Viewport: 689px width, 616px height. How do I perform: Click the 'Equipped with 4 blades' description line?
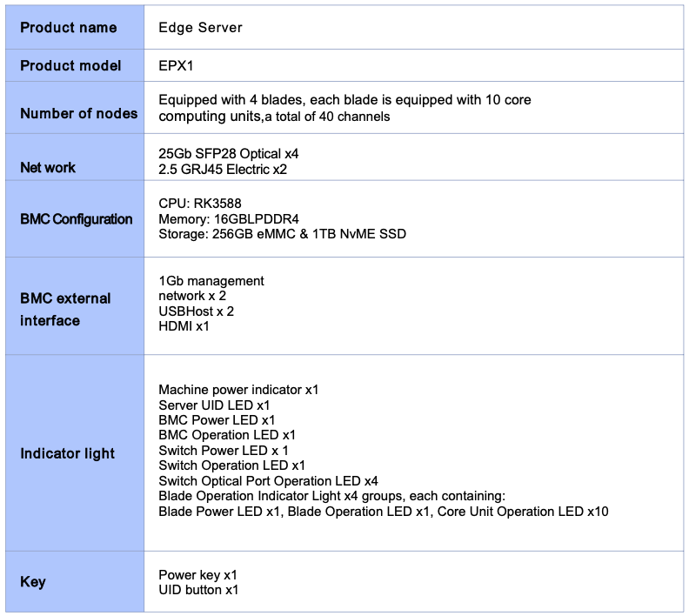[344, 100]
